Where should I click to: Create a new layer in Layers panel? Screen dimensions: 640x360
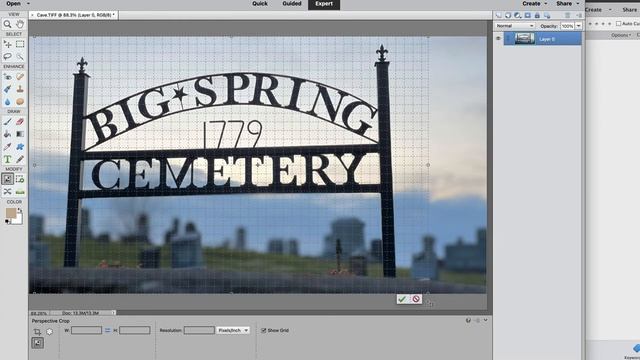(x=498, y=15)
